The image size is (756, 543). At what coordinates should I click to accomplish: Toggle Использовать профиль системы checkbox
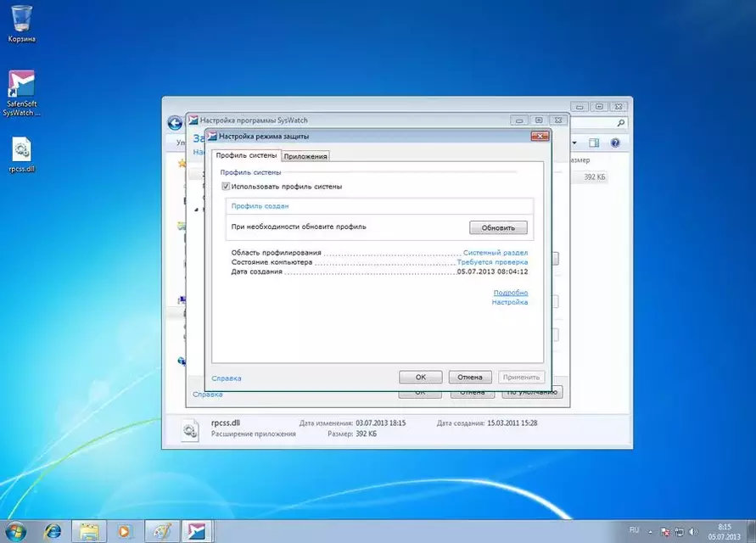225,186
